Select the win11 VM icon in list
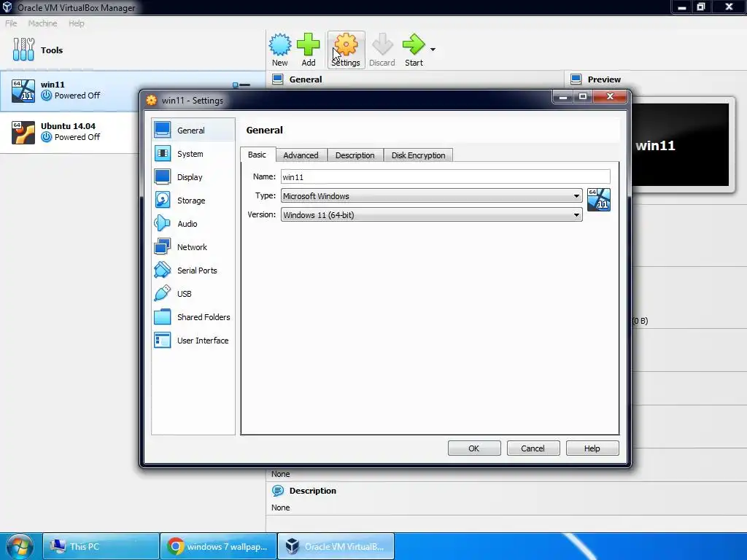The image size is (747, 560). click(x=23, y=90)
